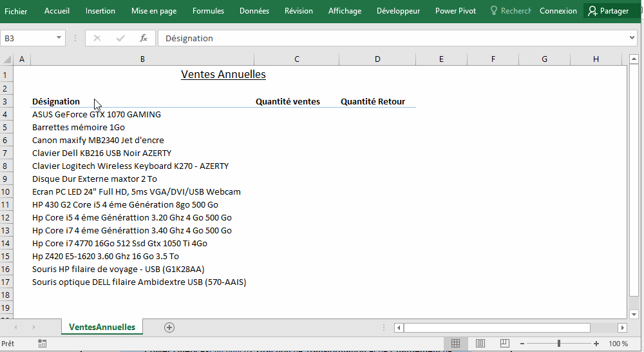Open the Révision ribbon tab
The image size is (644, 352).
[299, 11]
